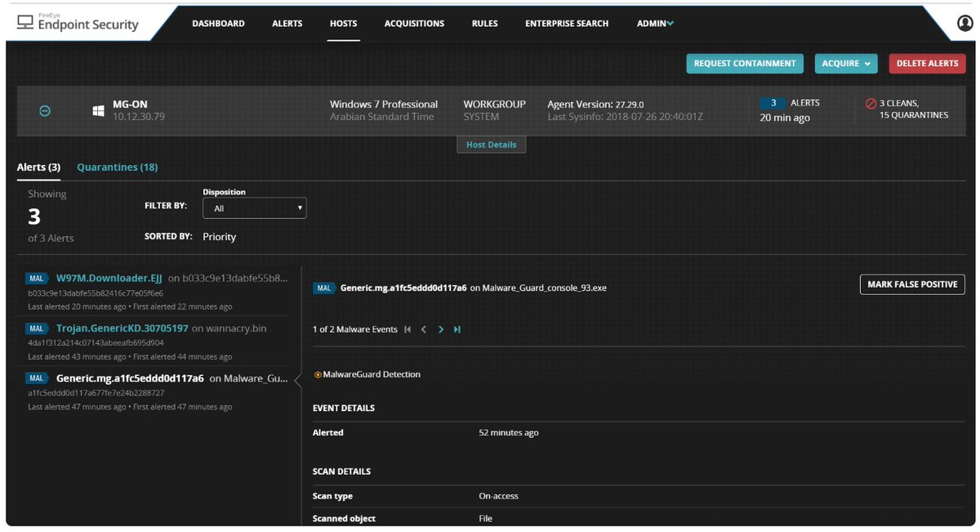Open the Disposition filter dropdown
This screenshot has width=980, height=532.
255,208
